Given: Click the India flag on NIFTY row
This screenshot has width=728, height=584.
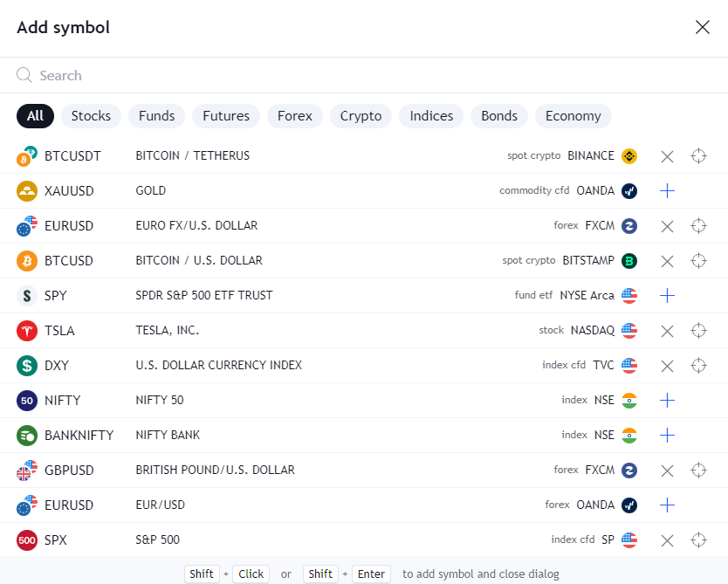Looking at the screenshot, I should (x=629, y=400).
